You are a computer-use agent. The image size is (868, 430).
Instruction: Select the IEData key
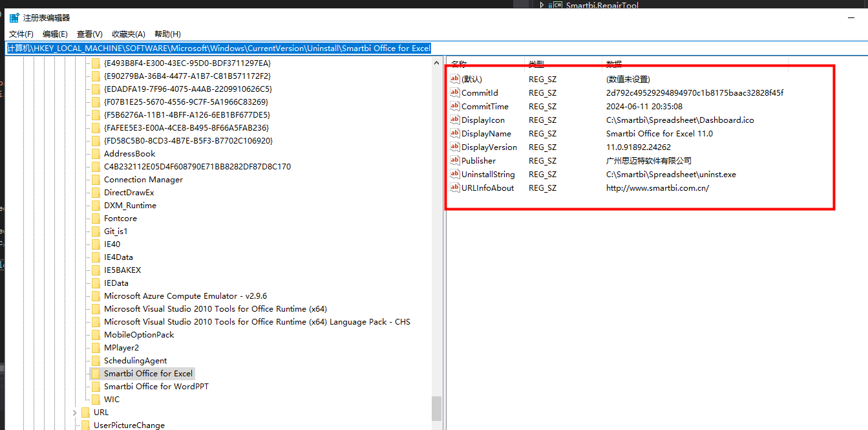[116, 283]
